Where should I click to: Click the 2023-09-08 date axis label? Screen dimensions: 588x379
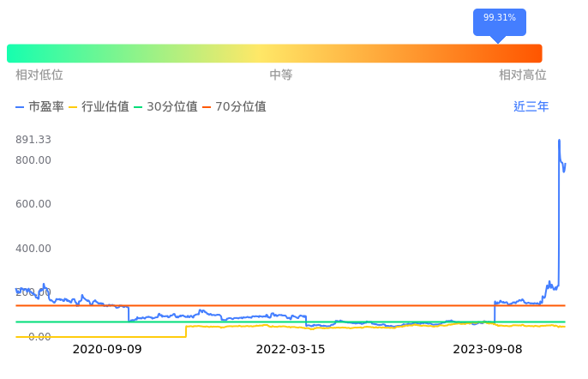(x=487, y=350)
